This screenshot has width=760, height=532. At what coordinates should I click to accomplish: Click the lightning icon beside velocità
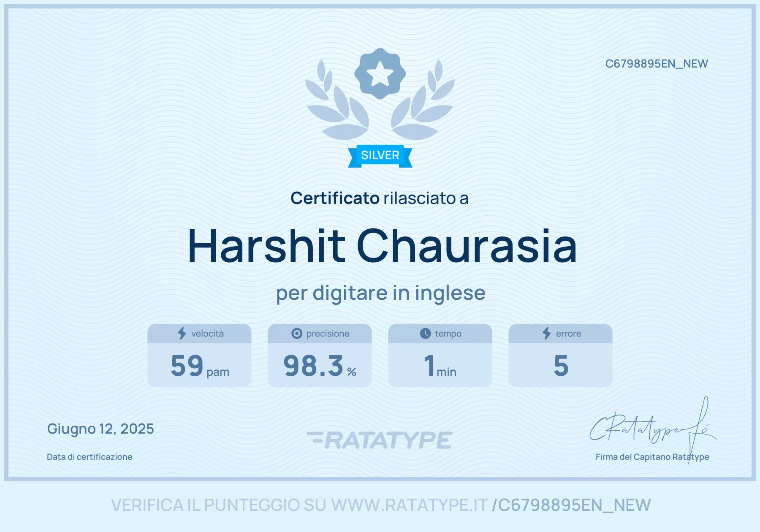tap(182, 334)
